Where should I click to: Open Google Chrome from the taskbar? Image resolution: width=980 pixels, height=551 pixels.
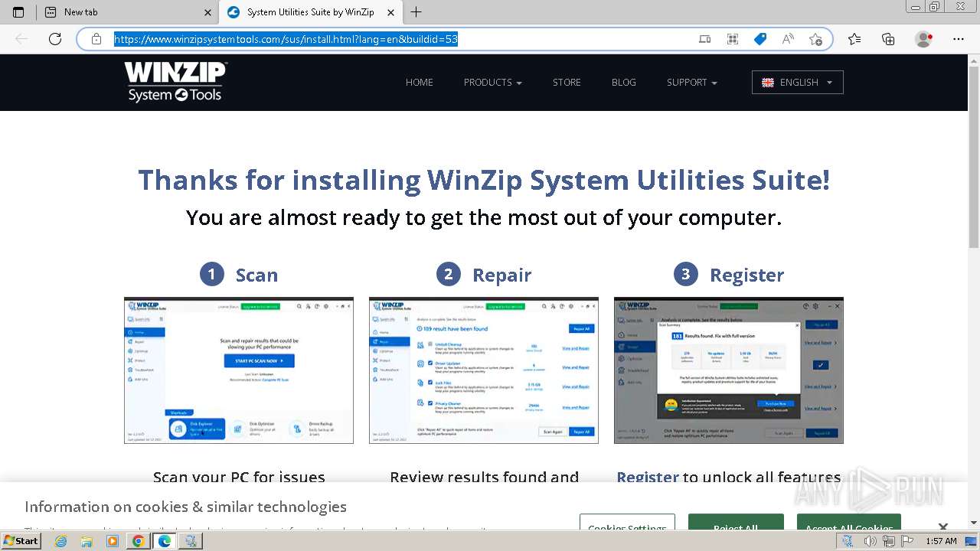point(139,541)
